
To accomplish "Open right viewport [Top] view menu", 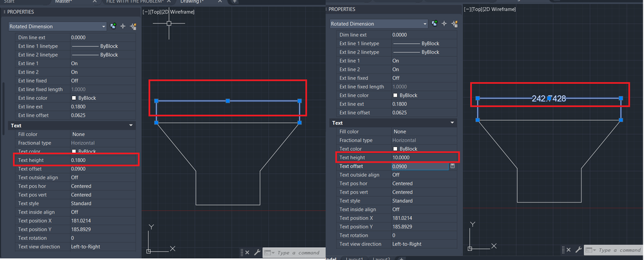I will [477, 9].
